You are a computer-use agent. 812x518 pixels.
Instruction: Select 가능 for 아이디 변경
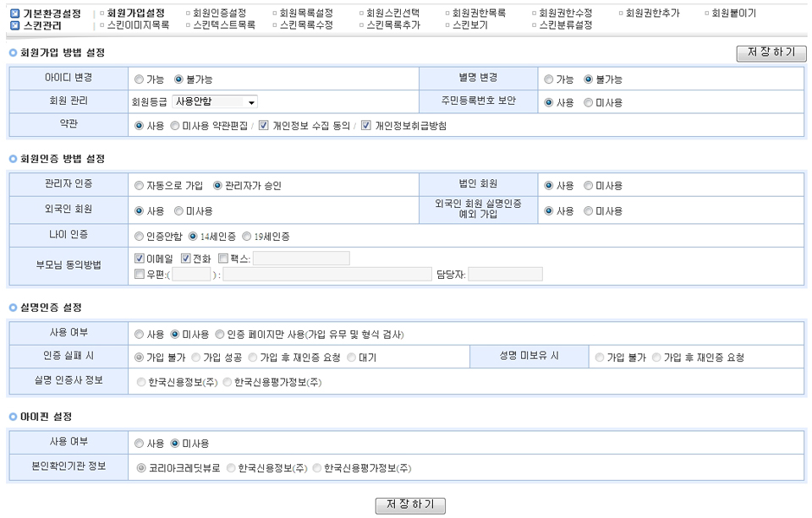[x=140, y=79]
